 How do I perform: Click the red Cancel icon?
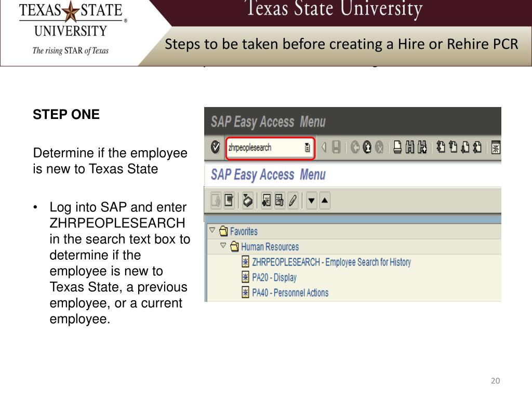[x=379, y=147]
